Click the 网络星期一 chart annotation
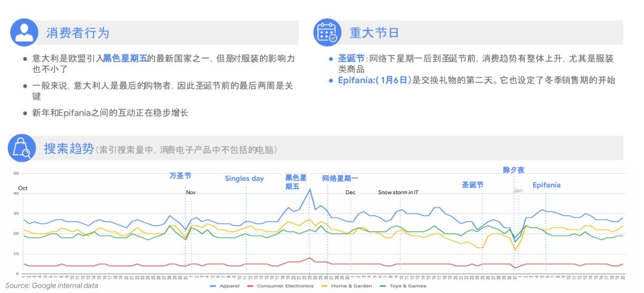 tap(340, 178)
